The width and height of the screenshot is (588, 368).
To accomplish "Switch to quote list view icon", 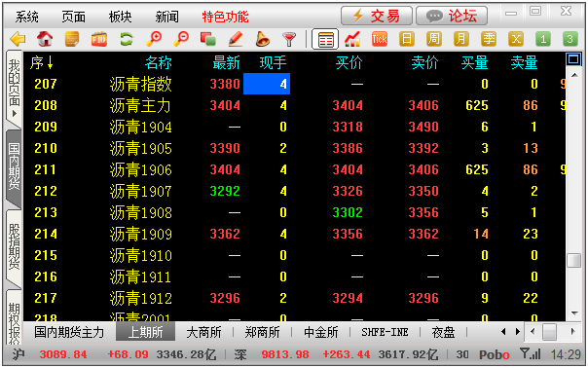I will coord(325,39).
